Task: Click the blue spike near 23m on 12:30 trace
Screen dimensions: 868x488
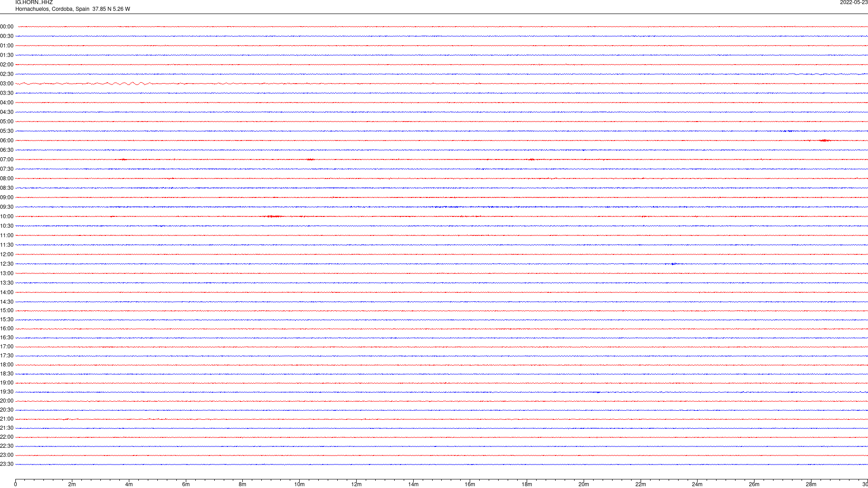Action: (x=674, y=264)
